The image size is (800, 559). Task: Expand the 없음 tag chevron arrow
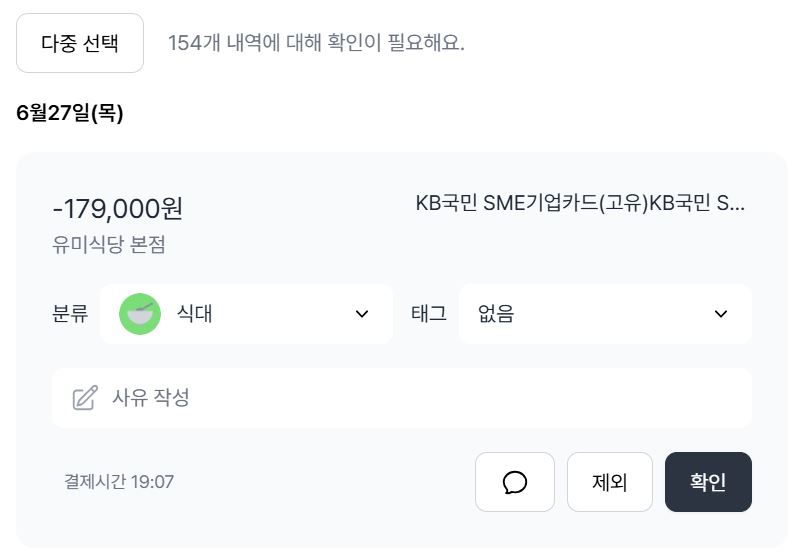click(x=721, y=314)
